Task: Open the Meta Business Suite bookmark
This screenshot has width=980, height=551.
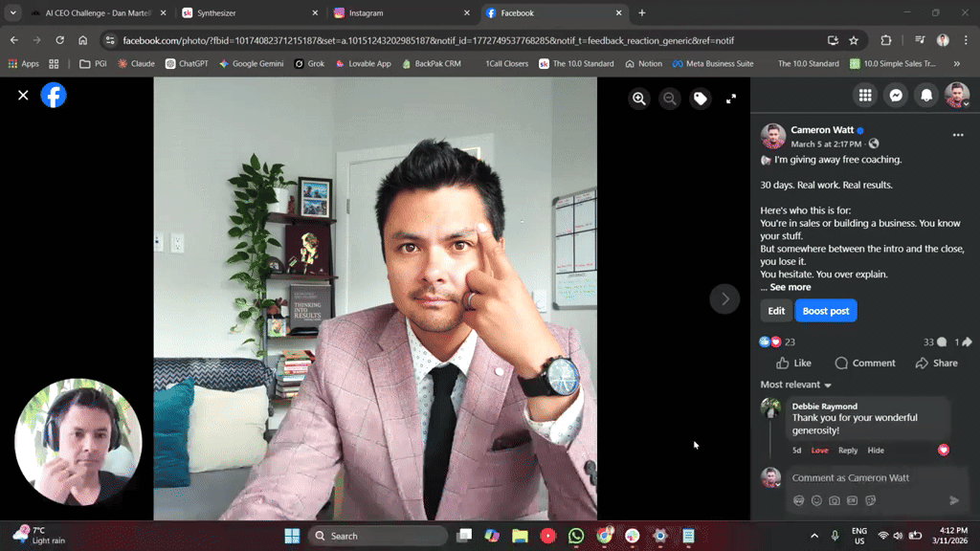Action: [712, 64]
